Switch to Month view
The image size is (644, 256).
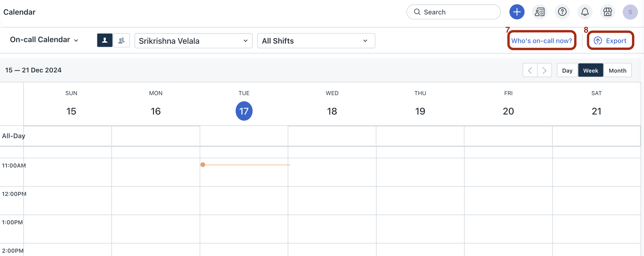tap(617, 70)
